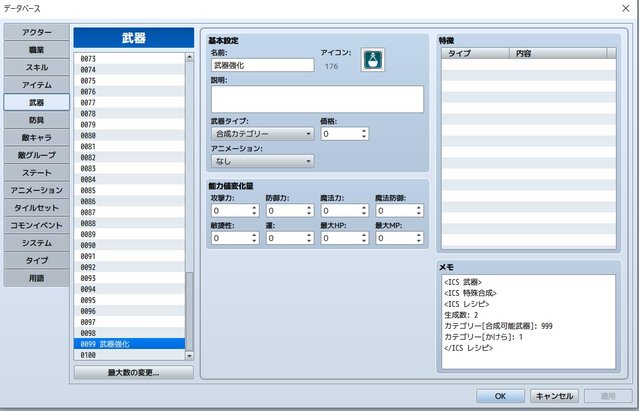Click the タイプ column header in 特徴
This screenshot has width=639, height=411.
tap(476, 53)
